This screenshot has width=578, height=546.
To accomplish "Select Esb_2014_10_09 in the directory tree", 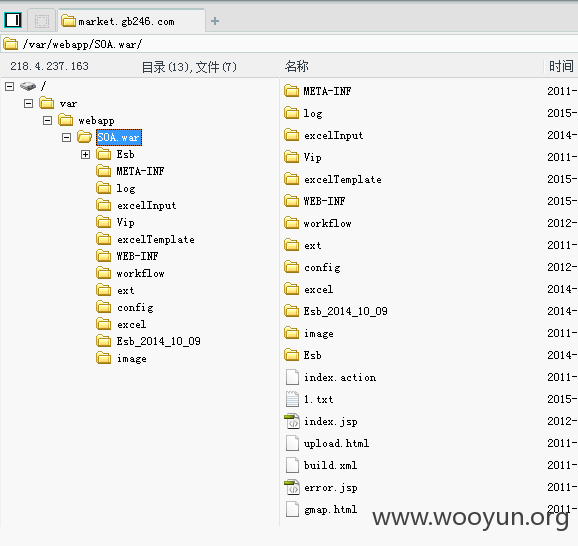I will tap(159, 341).
